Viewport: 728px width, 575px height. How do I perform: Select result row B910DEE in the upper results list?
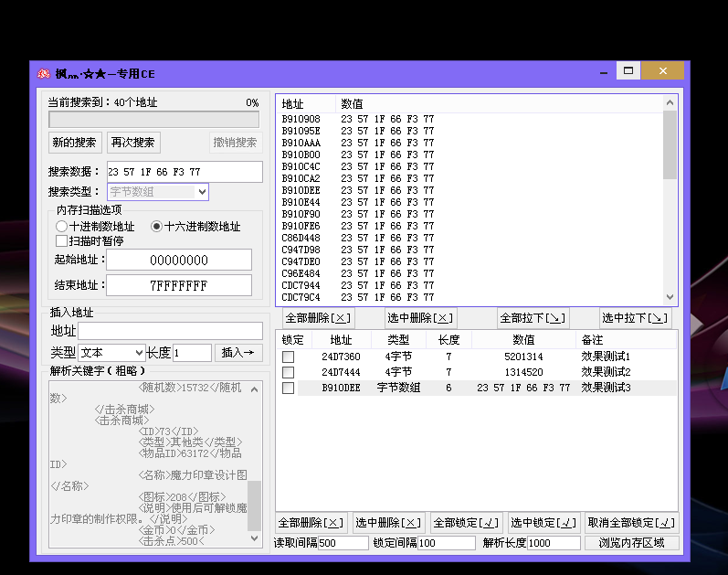[470, 190]
